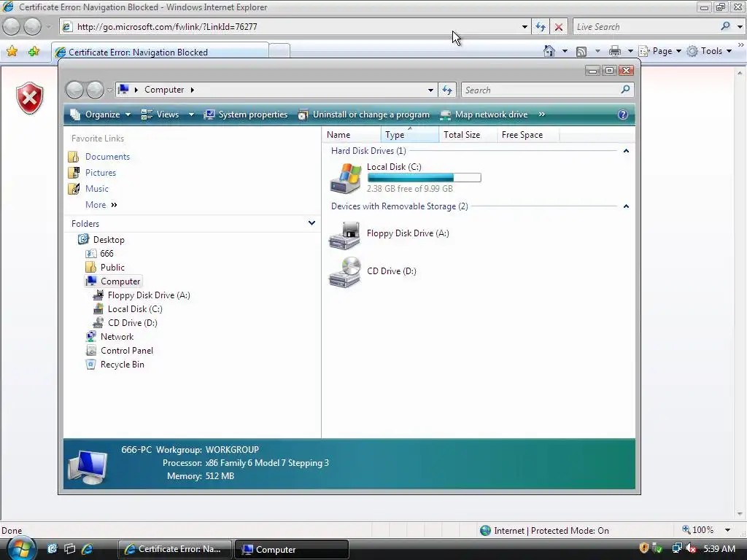Switch to Computer taskbar button

[292, 549]
